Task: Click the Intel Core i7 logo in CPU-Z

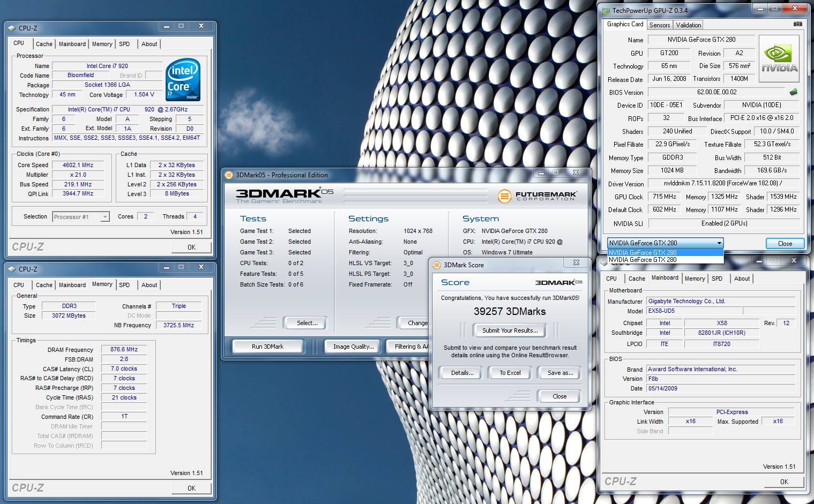Action: click(x=183, y=79)
